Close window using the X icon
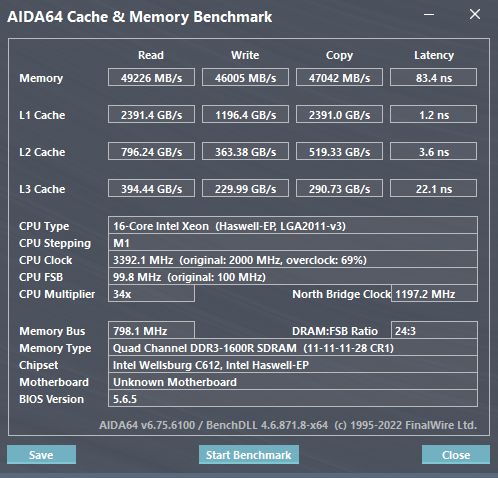 [475, 14]
